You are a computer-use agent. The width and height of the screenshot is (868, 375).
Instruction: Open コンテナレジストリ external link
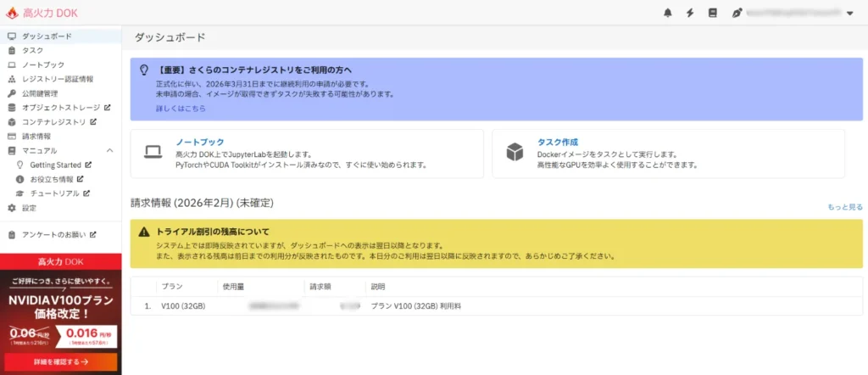pyautogui.click(x=61, y=122)
